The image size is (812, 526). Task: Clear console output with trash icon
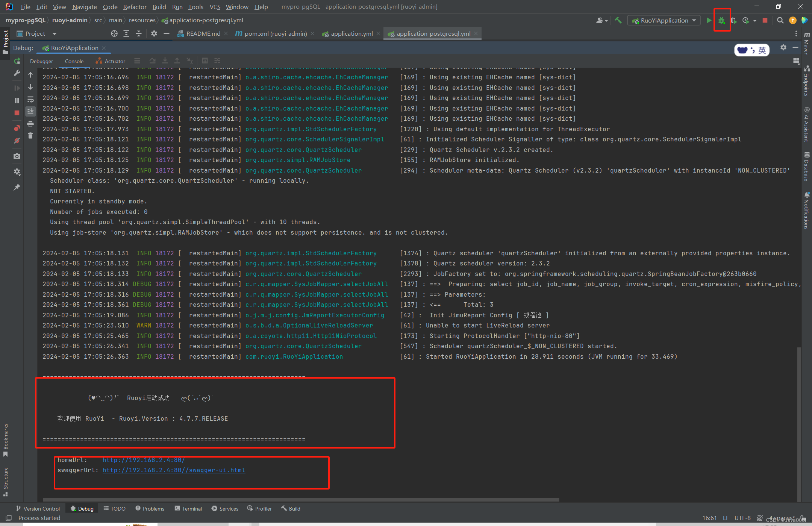30,136
